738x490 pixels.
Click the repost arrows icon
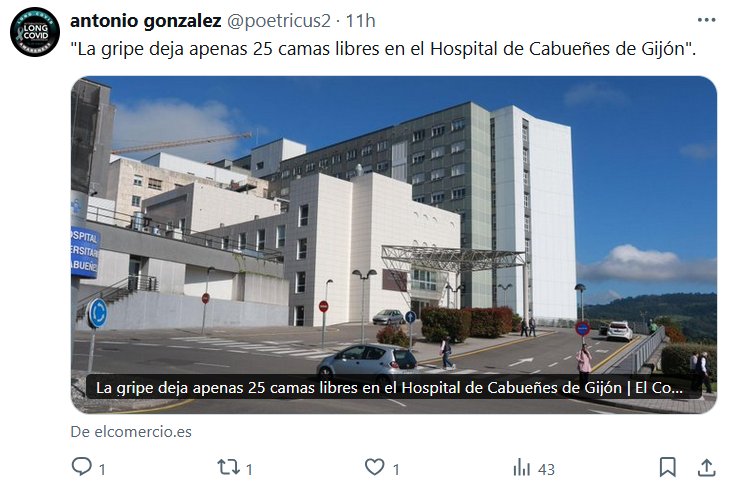coord(228,467)
